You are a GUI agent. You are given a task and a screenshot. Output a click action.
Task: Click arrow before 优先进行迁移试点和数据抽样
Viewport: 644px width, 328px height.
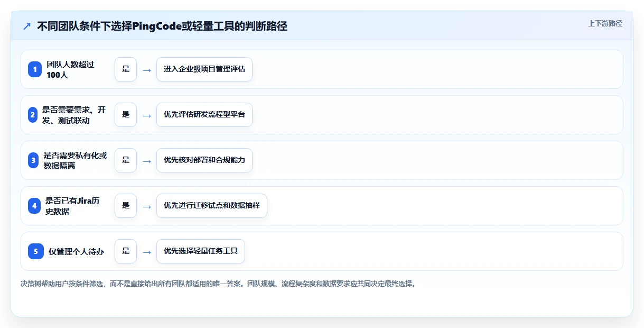pos(147,206)
